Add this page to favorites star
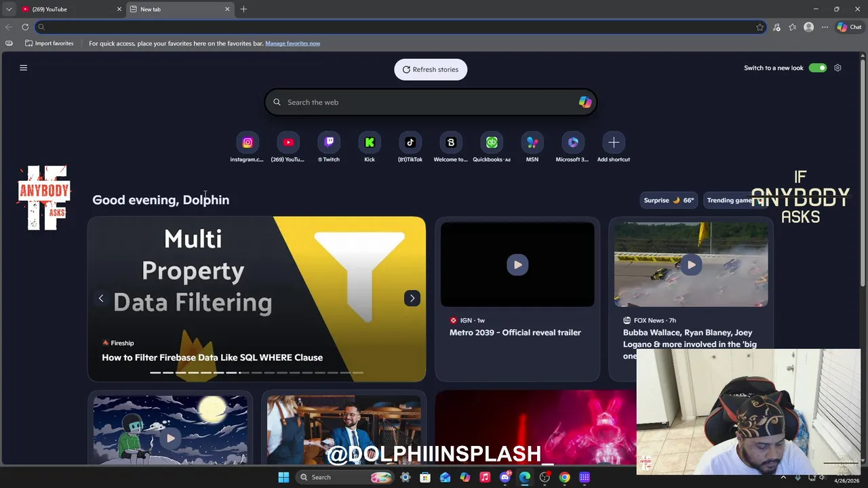Viewport: 868px width, 488px height. coord(759,27)
